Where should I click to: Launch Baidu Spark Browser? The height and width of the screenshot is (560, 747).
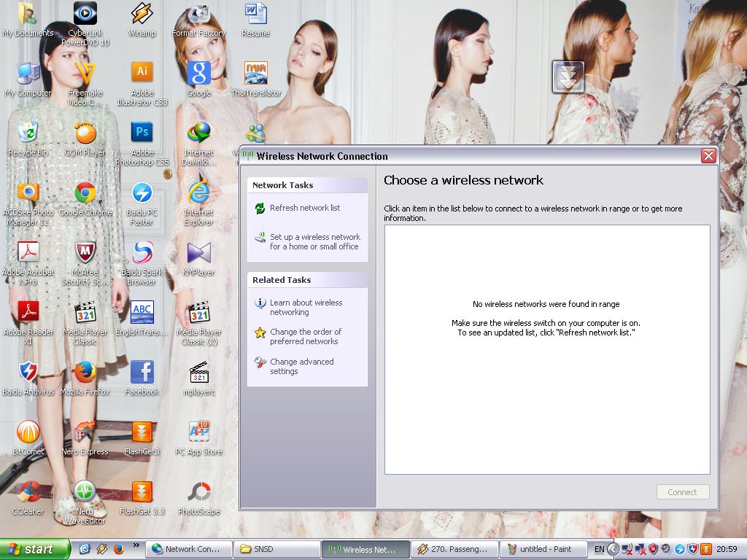point(142,263)
